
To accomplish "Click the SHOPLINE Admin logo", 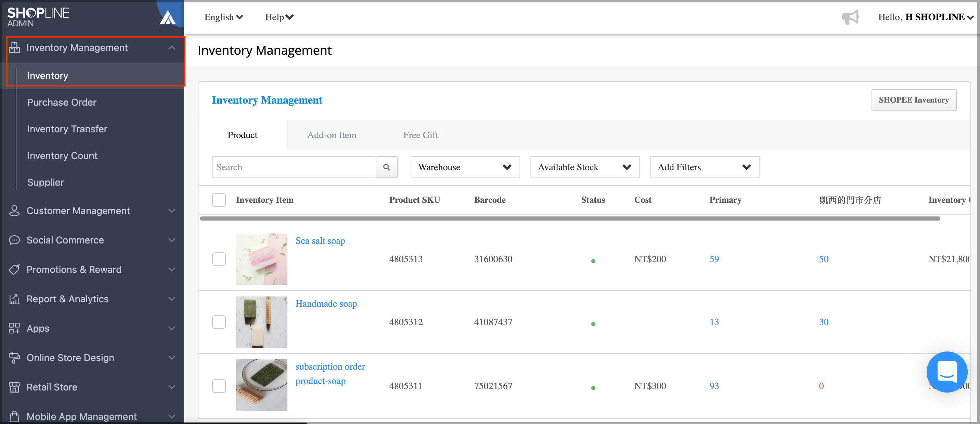I will [38, 17].
